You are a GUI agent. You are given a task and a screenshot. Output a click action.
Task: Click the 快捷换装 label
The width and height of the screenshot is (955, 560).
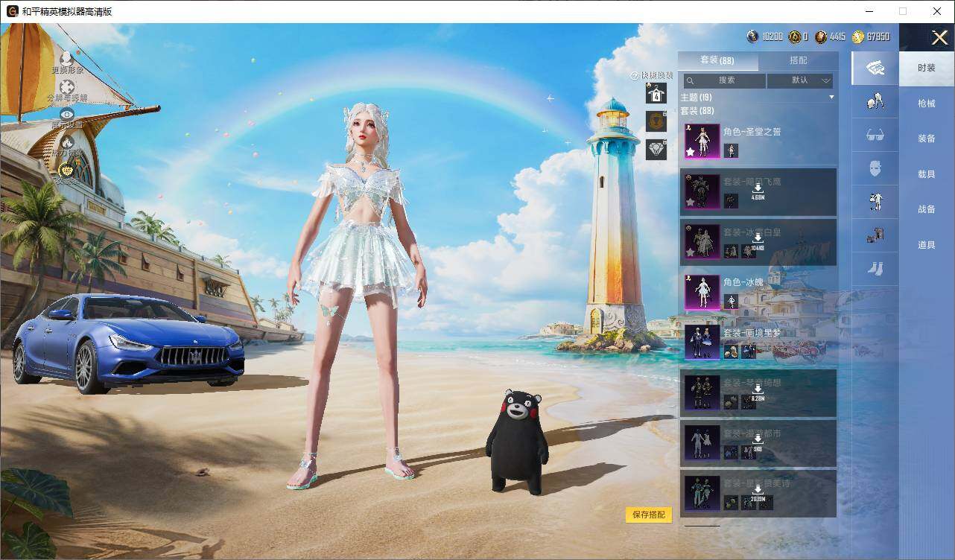656,75
